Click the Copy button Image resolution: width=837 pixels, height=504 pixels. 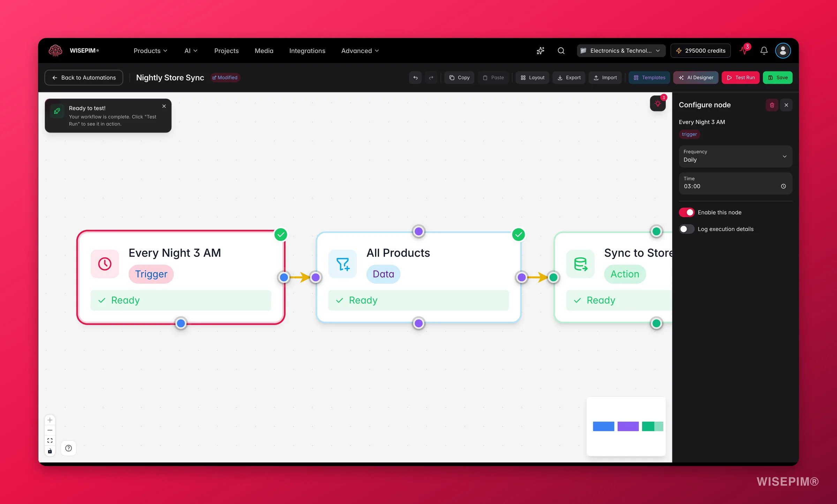(459, 77)
